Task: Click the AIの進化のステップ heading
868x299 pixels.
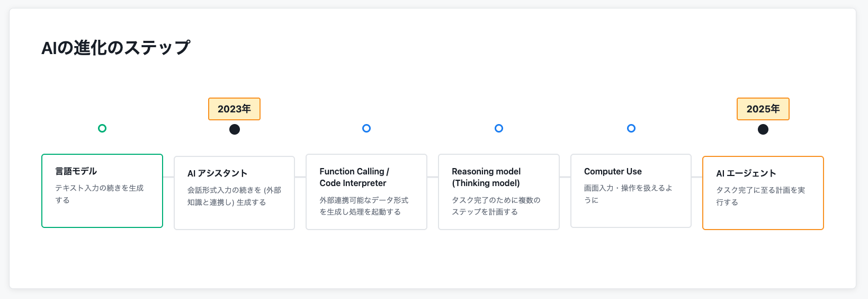Action: click(x=116, y=48)
